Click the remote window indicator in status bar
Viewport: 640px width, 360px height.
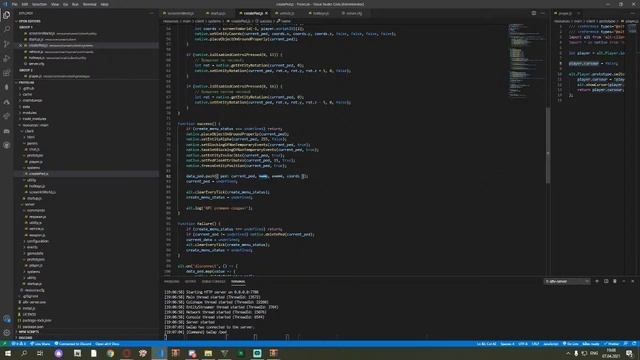click(x=4, y=344)
